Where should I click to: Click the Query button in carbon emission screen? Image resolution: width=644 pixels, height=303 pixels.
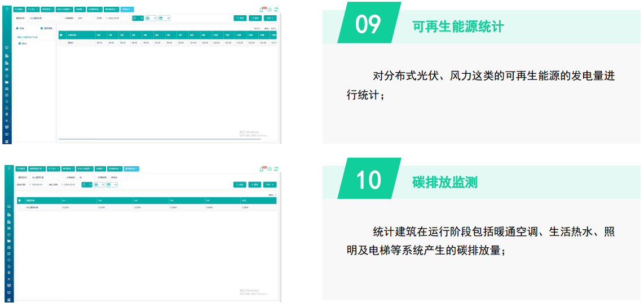click(240, 185)
